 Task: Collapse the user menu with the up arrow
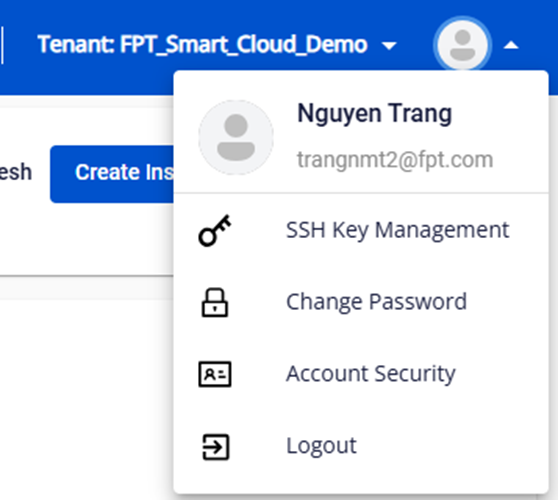click(511, 45)
